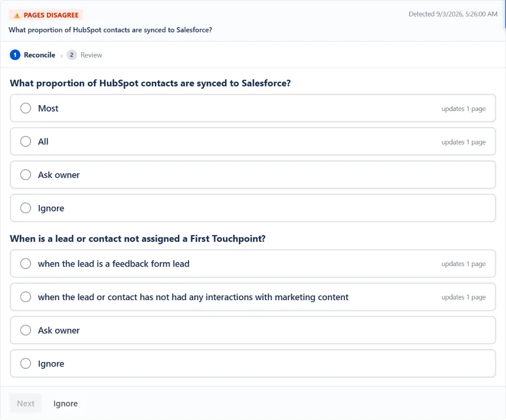The width and height of the screenshot is (506, 420).
Task: Click the step 2 circle icon
Action: pyautogui.click(x=72, y=55)
